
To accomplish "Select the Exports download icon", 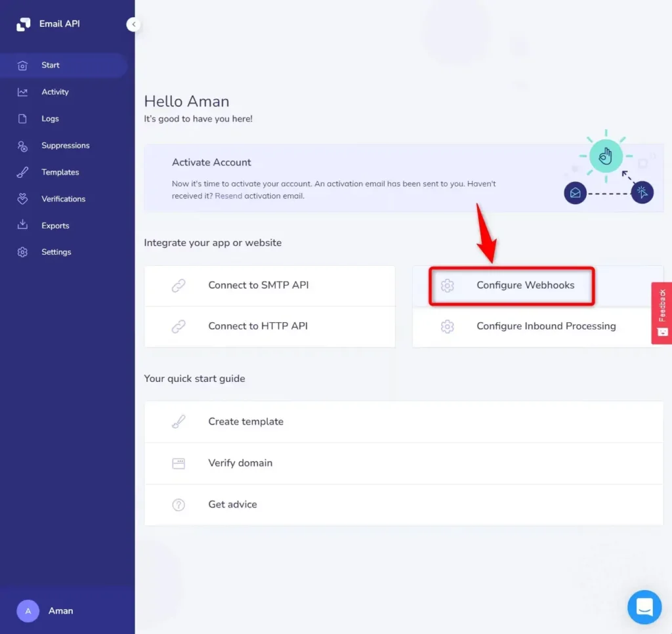I will tap(23, 225).
